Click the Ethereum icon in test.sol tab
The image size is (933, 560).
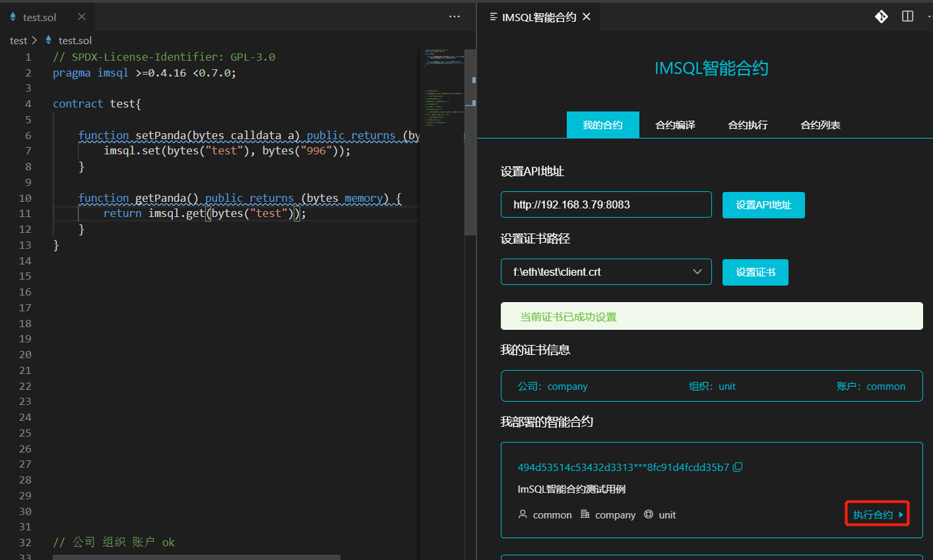tap(13, 16)
